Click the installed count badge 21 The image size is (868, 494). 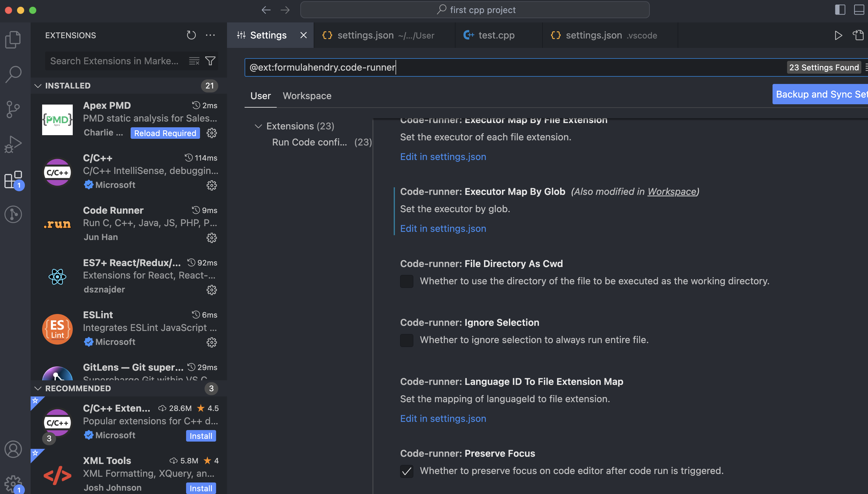(209, 86)
